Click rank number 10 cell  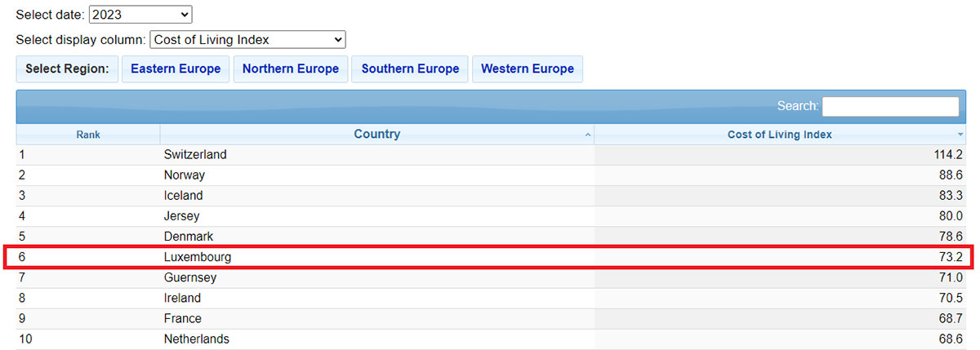88,339
